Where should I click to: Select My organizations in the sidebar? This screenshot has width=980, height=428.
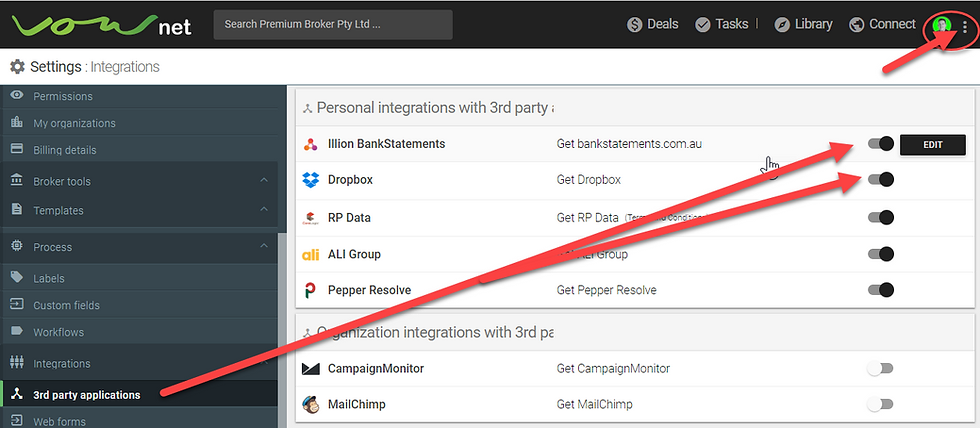(139, 123)
